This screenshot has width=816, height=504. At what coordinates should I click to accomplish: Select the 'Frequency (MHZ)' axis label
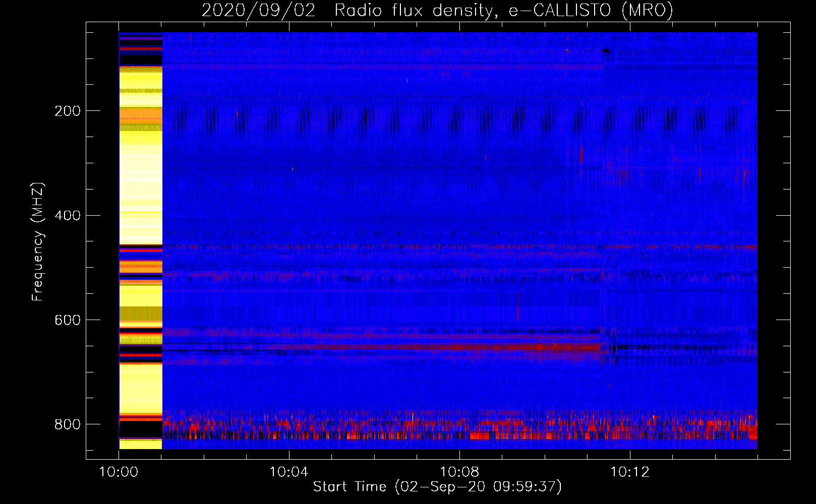[37, 242]
